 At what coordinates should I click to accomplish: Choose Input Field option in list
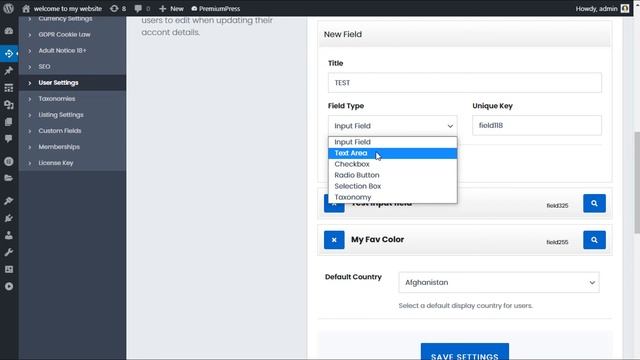click(x=392, y=142)
